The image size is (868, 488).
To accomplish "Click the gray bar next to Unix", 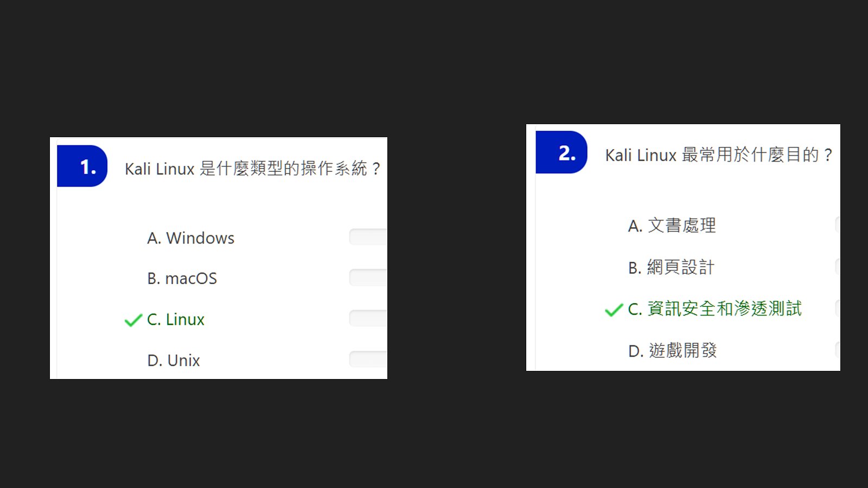I will pyautogui.click(x=368, y=359).
